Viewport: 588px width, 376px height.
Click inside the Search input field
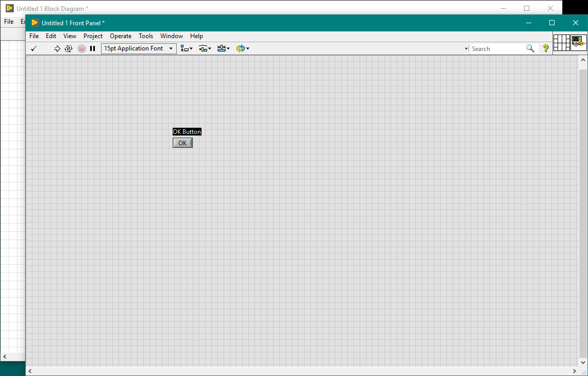[497, 48]
